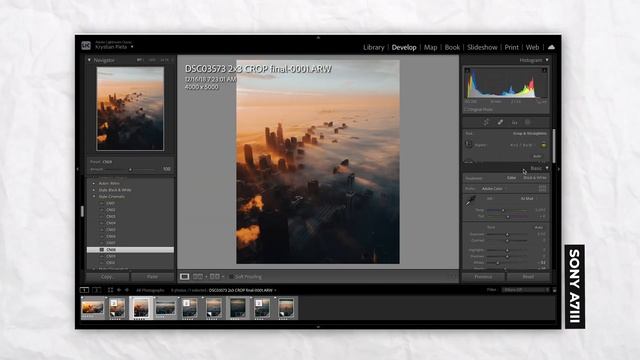Show second window button numbered 2
The height and width of the screenshot is (360, 640).
point(97,290)
